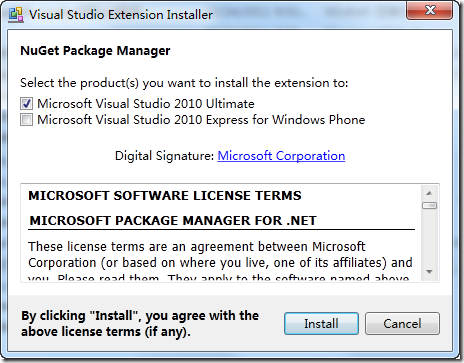Click the MICROSOFT SOFTWARE LICENSE TERMS heading
This screenshot has height=363, width=464.
pos(165,196)
